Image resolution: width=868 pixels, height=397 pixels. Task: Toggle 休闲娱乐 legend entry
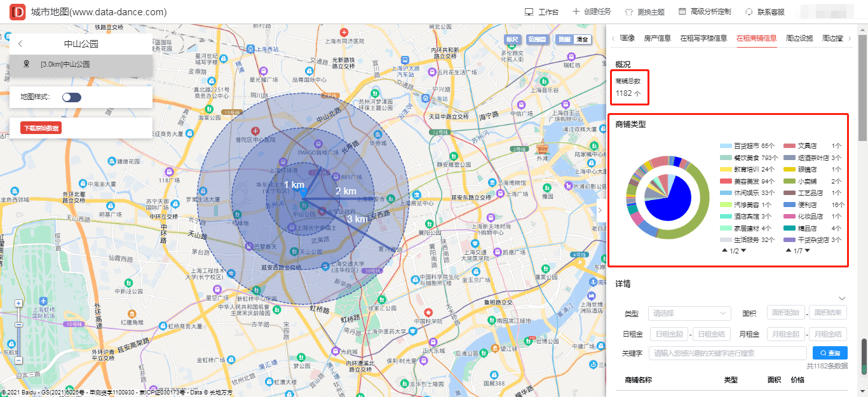748,193
